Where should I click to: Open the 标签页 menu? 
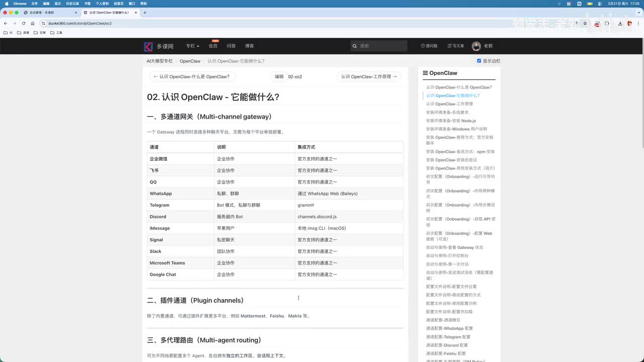tap(119, 4)
